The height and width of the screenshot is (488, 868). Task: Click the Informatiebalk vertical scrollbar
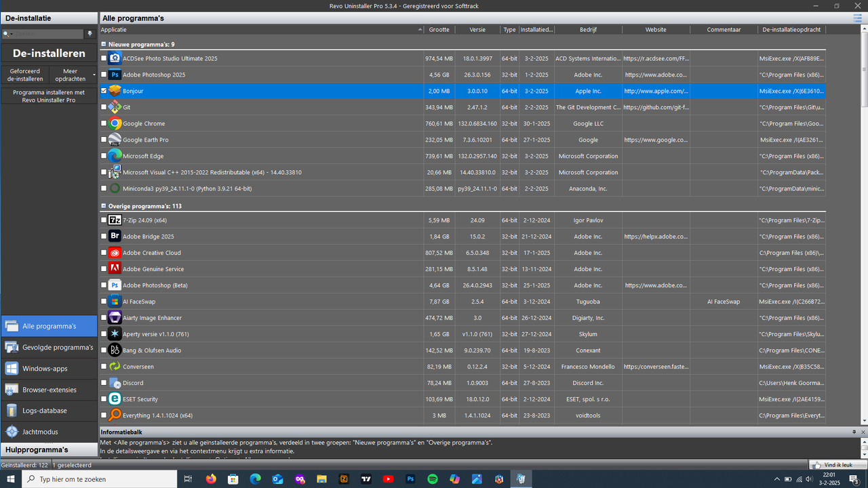coord(864,447)
